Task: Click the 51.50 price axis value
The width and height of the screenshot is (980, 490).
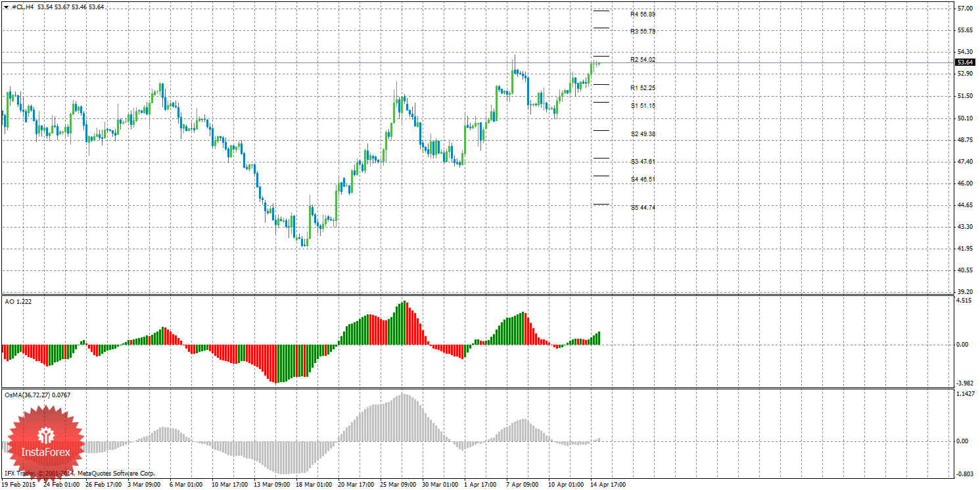Action: [965, 96]
